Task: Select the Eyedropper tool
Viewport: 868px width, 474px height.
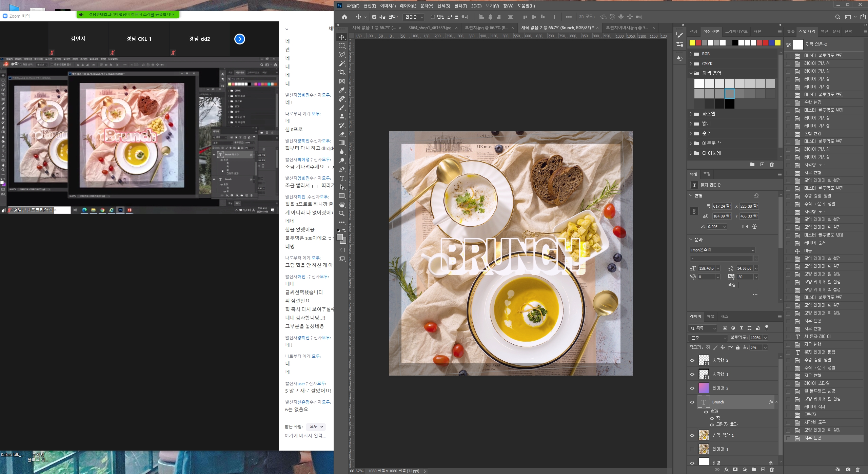Action: (342, 90)
